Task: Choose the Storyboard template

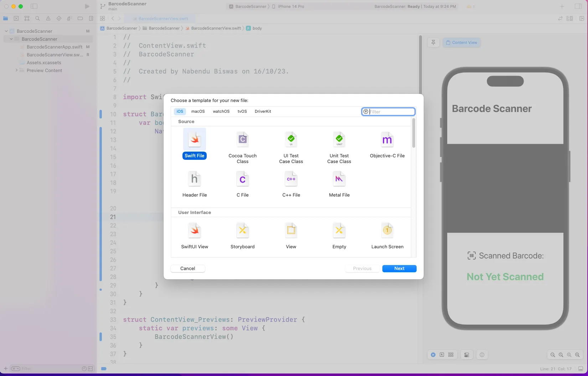Action: pyautogui.click(x=243, y=236)
